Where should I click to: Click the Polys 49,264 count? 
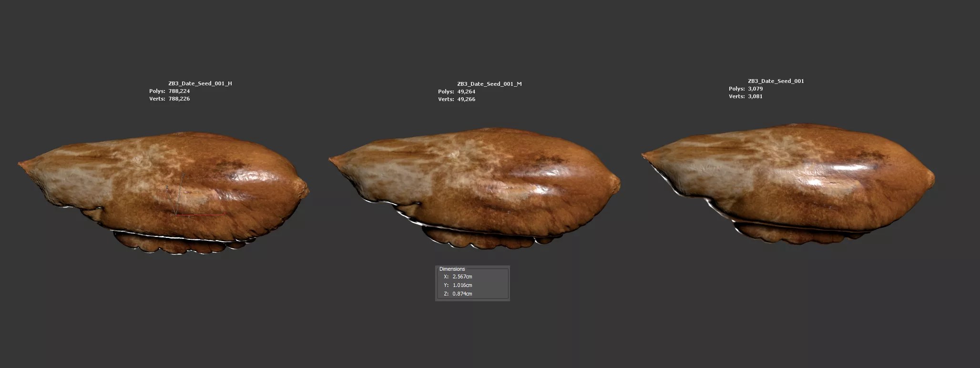[466, 92]
